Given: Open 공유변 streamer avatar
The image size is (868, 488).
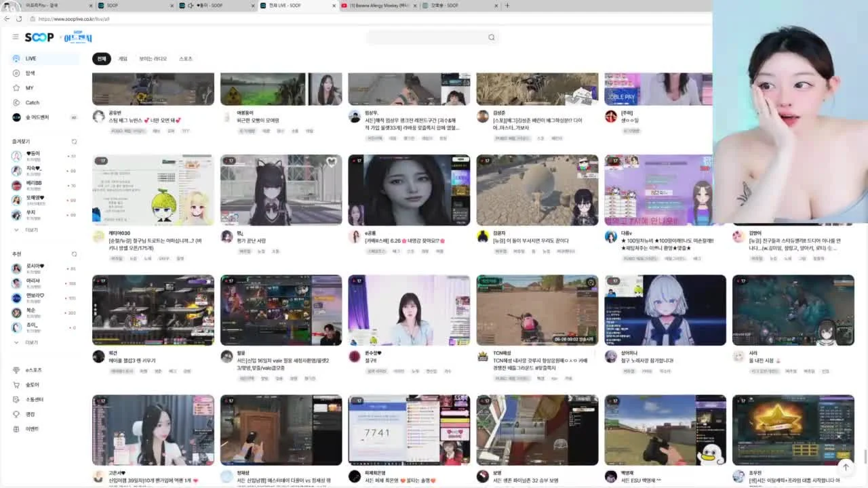Looking at the screenshot, I should (x=98, y=117).
